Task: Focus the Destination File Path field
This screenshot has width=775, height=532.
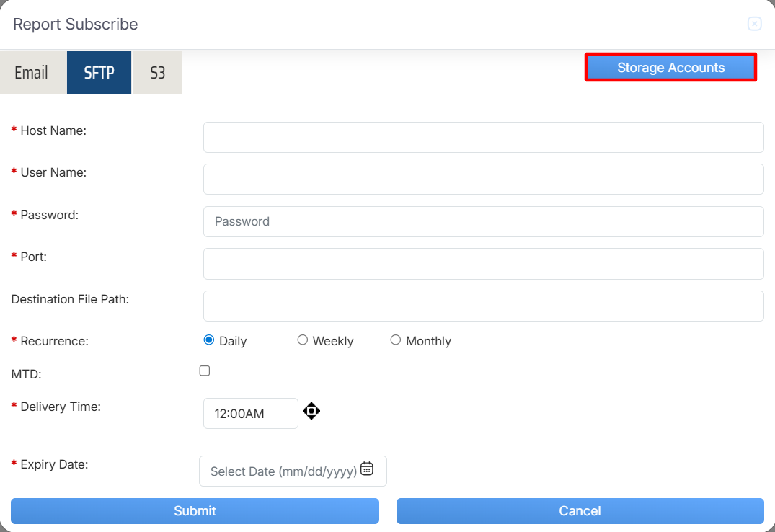Action: (483, 306)
